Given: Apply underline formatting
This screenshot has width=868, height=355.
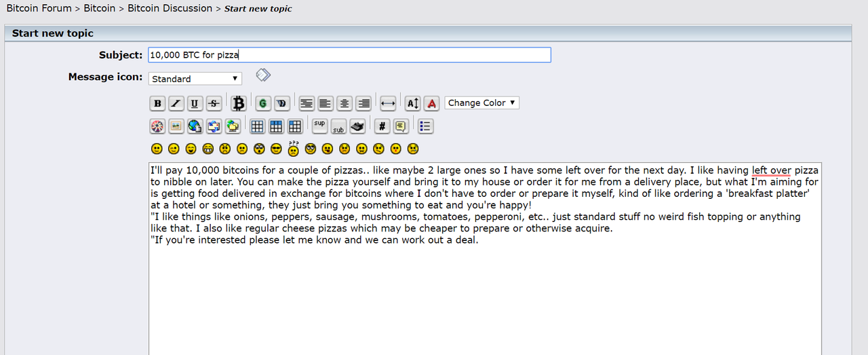Looking at the screenshot, I should [x=195, y=103].
